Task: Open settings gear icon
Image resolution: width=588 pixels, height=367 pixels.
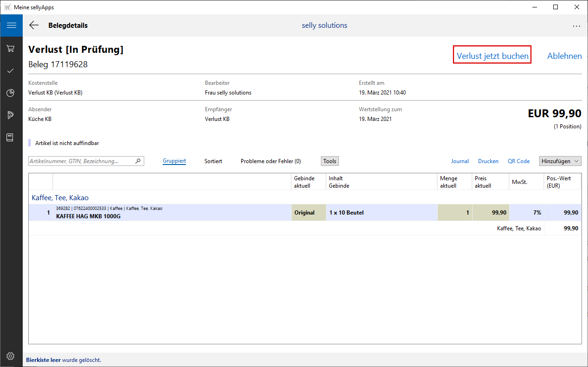Action: [x=11, y=356]
